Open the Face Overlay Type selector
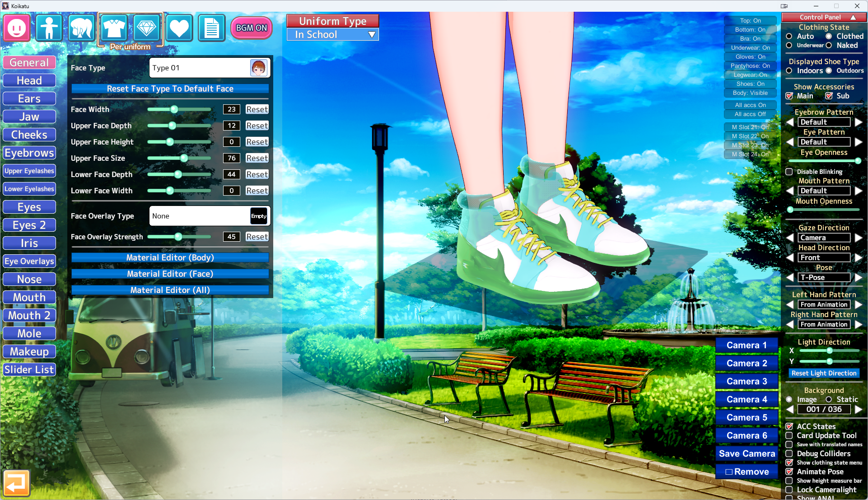Image resolution: width=868 pixels, height=500 pixels. coord(210,216)
